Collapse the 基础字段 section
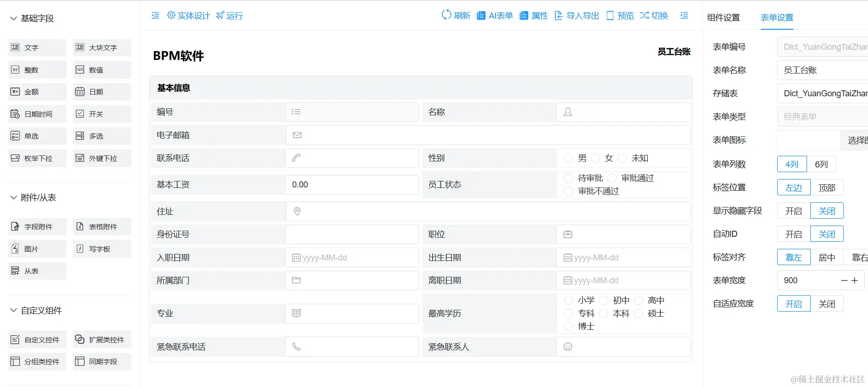Image resolution: width=868 pixels, height=387 pixels. (14, 18)
